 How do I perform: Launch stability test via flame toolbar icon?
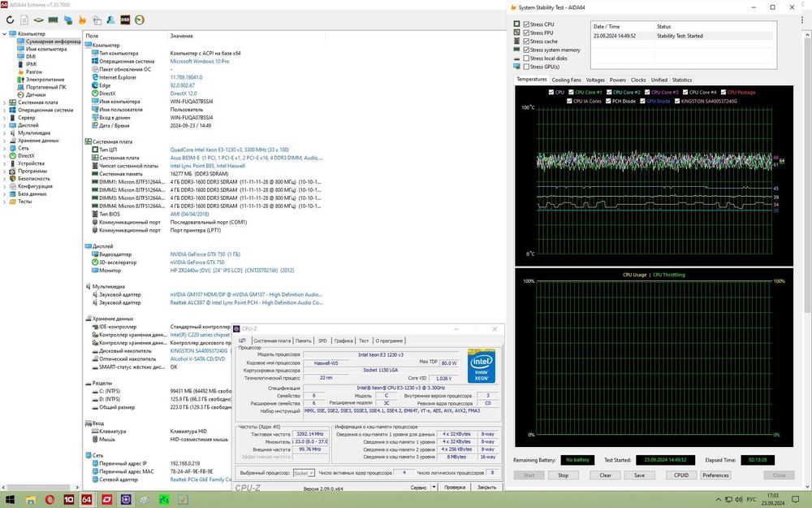(x=82, y=20)
